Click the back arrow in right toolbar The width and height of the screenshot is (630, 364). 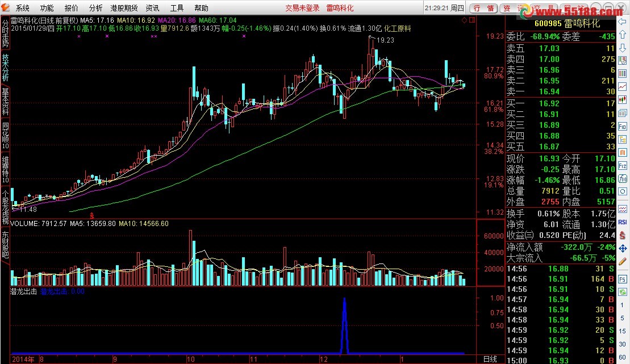click(x=623, y=22)
